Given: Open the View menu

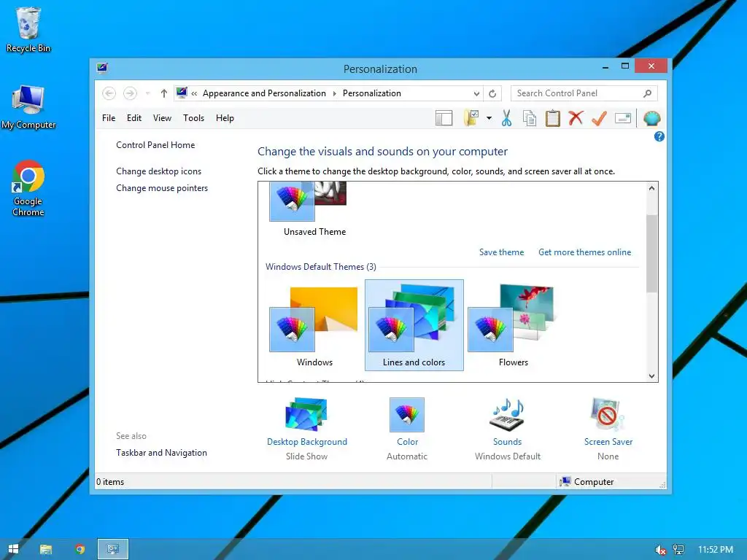Looking at the screenshot, I should tap(162, 118).
